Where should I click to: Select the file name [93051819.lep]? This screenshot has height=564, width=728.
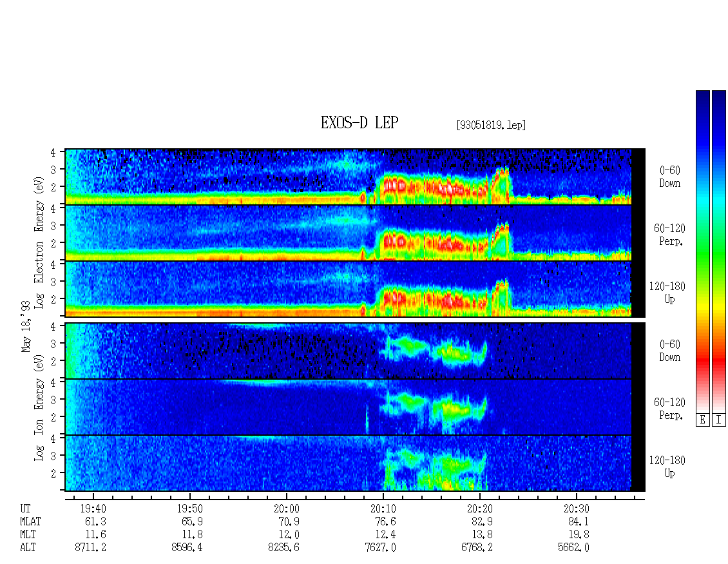pos(491,125)
